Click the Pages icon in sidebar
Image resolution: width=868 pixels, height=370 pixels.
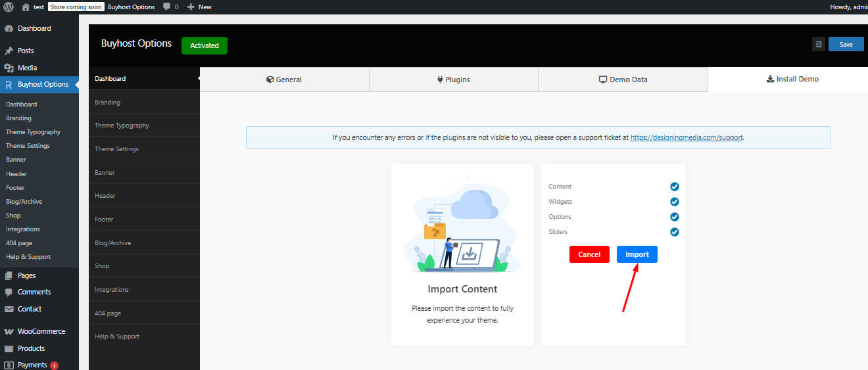click(x=9, y=275)
